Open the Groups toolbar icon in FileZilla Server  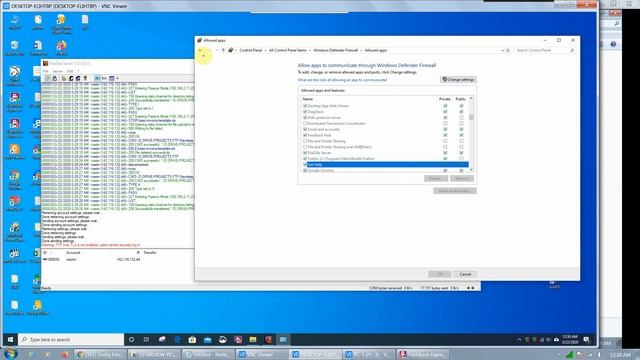tap(78, 78)
